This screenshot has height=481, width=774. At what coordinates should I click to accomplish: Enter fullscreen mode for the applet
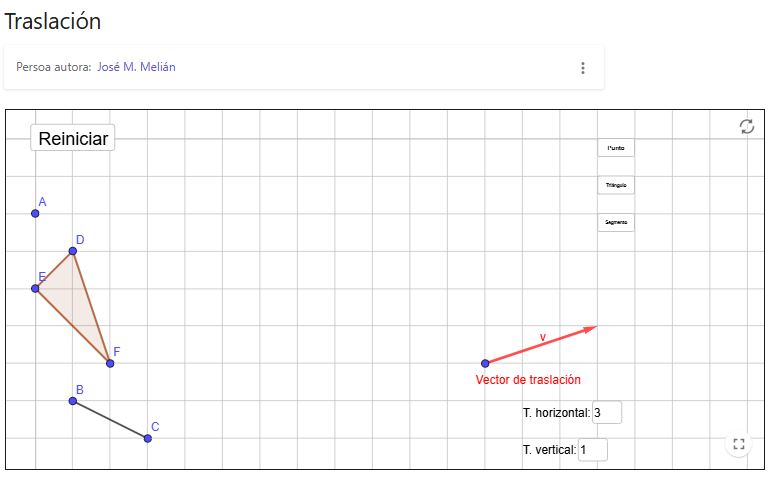click(739, 445)
